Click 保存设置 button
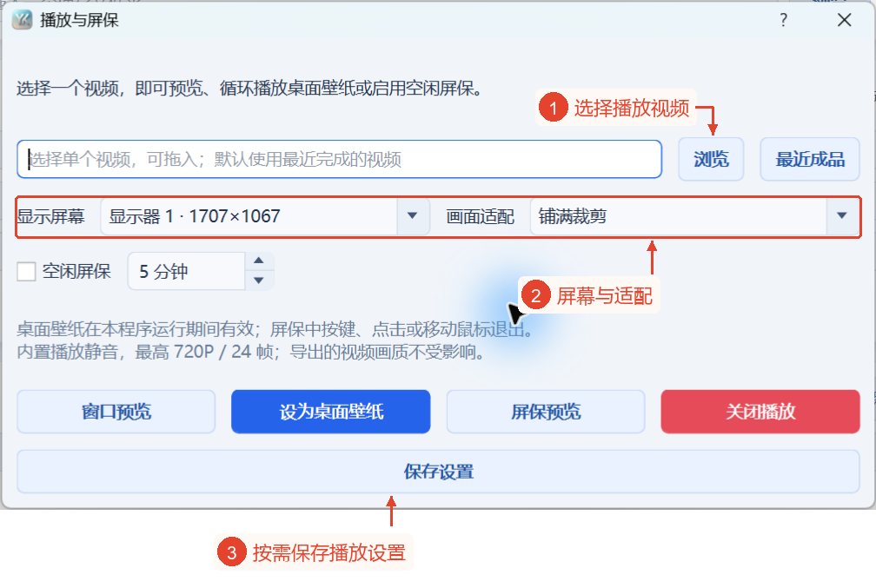 pyautogui.click(x=438, y=472)
